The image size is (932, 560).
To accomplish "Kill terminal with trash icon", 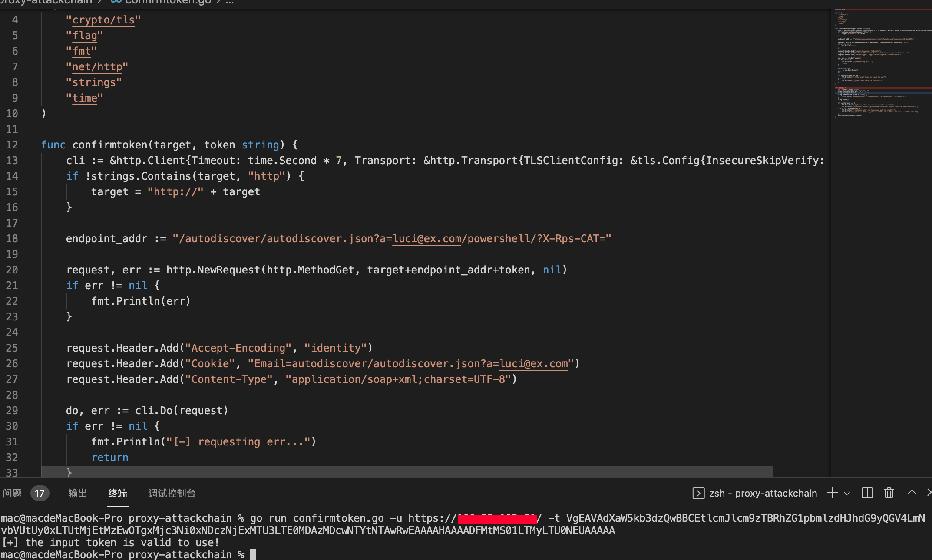I will pos(889,493).
